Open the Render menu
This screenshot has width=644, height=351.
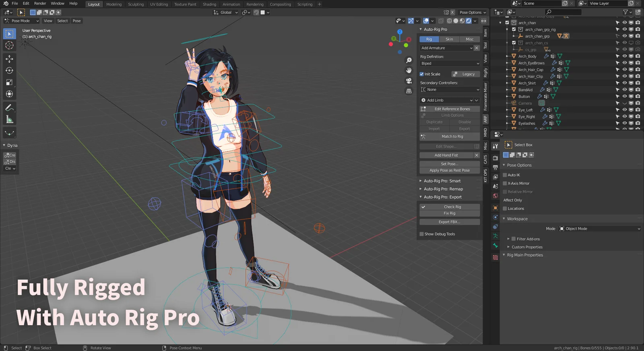click(40, 3)
